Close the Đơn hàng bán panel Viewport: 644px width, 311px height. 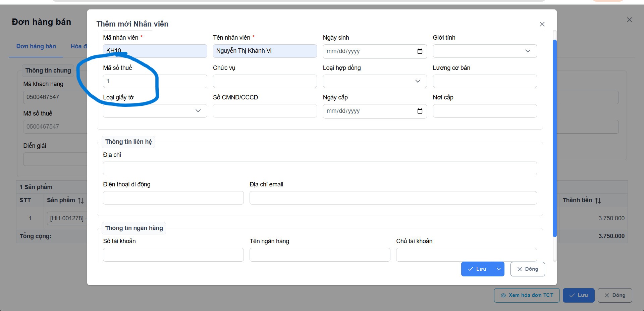pos(629,20)
